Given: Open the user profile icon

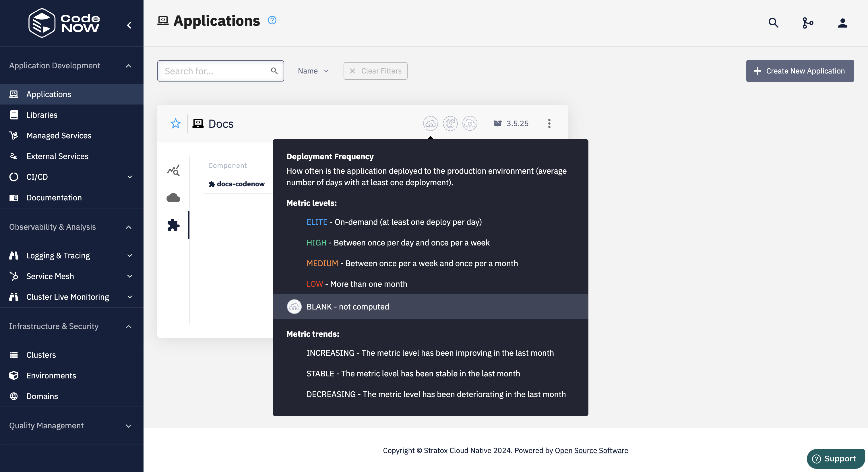Looking at the screenshot, I should [x=842, y=23].
